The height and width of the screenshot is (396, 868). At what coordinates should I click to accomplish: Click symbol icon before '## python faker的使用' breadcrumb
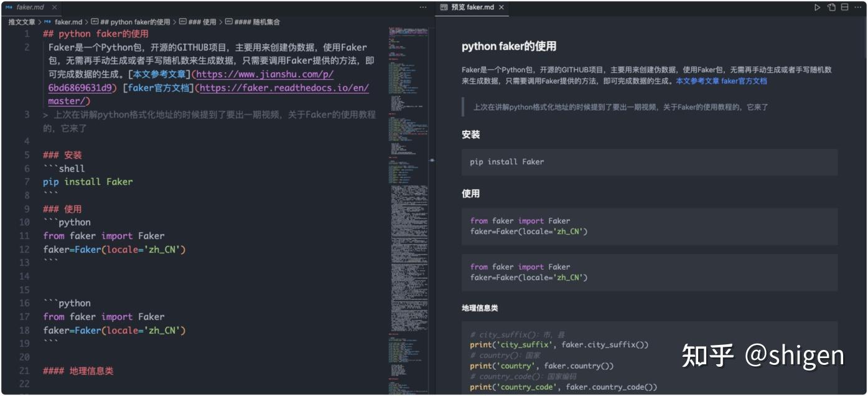point(95,22)
